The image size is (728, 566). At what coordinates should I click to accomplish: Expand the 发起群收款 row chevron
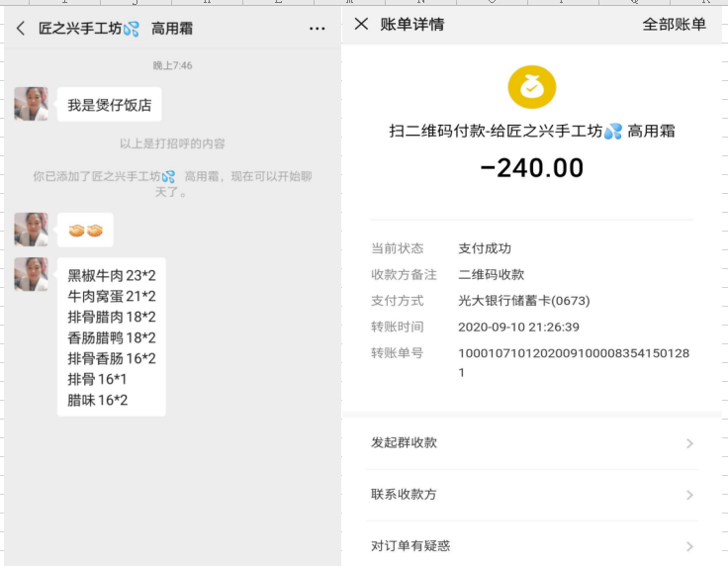pos(689,443)
